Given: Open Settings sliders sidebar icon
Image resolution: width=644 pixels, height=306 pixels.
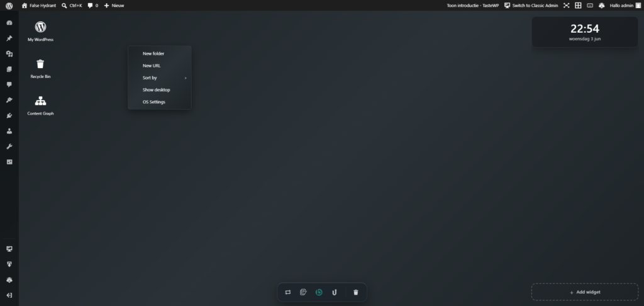Looking at the screenshot, I should [9, 162].
